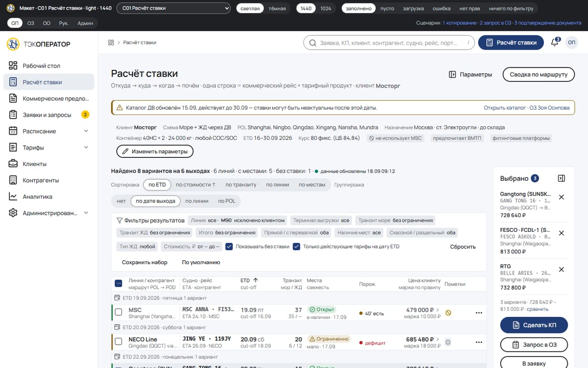
Task: Remove RTG from the selected list
Action: 561,270
